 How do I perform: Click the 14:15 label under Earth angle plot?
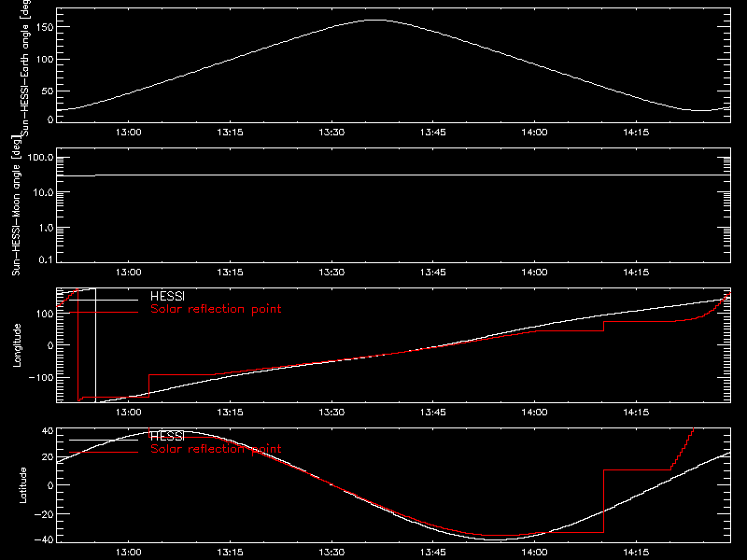(636, 132)
